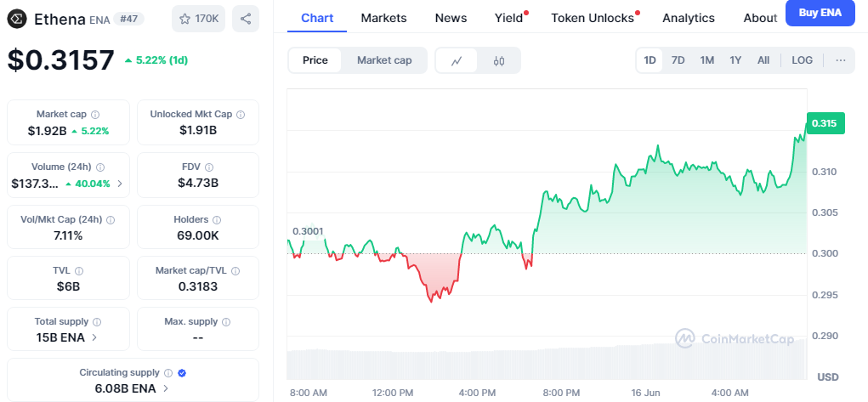The width and height of the screenshot is (868, 402).
Task: Select the 1M time range
Action: [x=707, y=60]
